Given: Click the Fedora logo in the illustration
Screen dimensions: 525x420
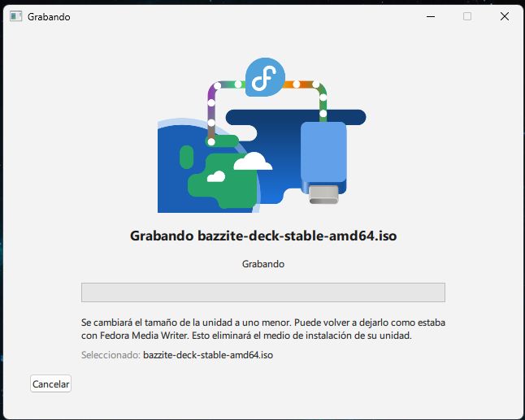Looking at the screenshot, I should point(265,77).
